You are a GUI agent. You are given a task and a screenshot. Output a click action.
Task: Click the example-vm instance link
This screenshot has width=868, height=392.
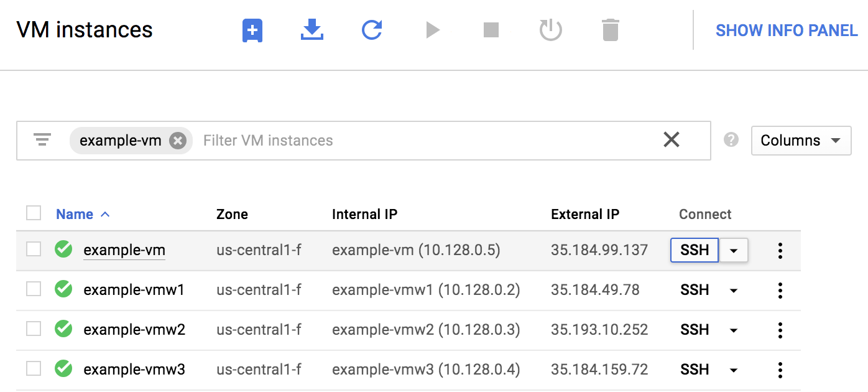click(x=124, y=250)
